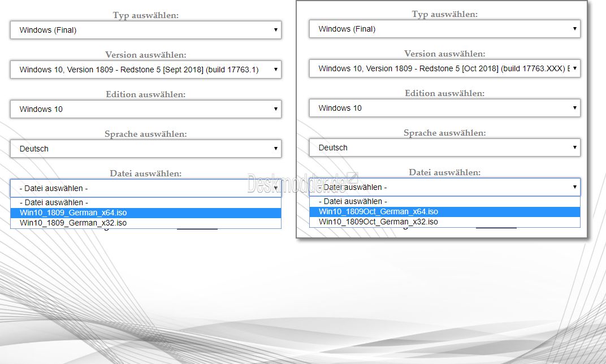Screen dimensions: 606x364
Task: Collapse right Datei auswählen dropdown
Action: point(445,187)
